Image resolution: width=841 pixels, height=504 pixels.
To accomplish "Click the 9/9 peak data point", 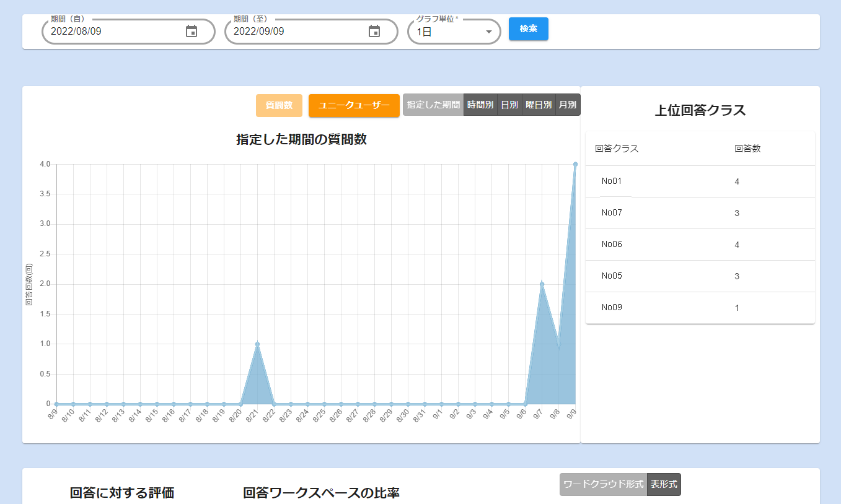I will click(575, 164).
